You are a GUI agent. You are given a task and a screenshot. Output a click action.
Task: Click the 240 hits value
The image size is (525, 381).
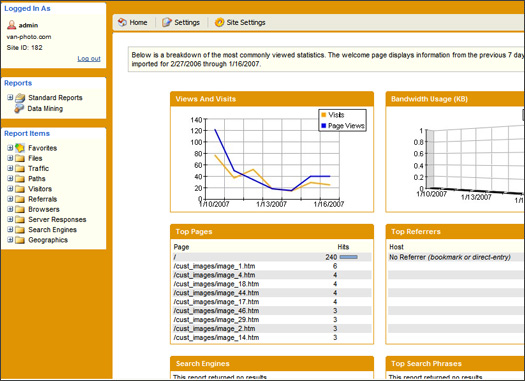[x=331, y=257]
